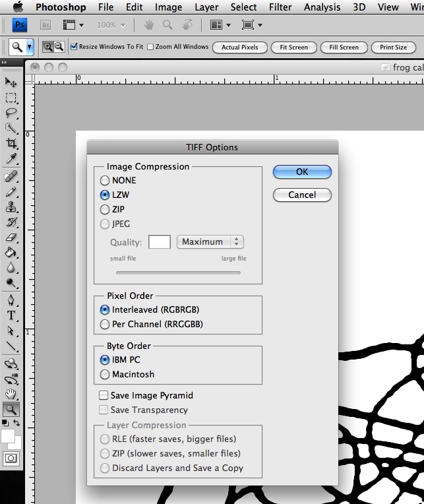Reset default foreground and background colors
The height and width of the screenshot is (504, 424).
coord(5,423)
